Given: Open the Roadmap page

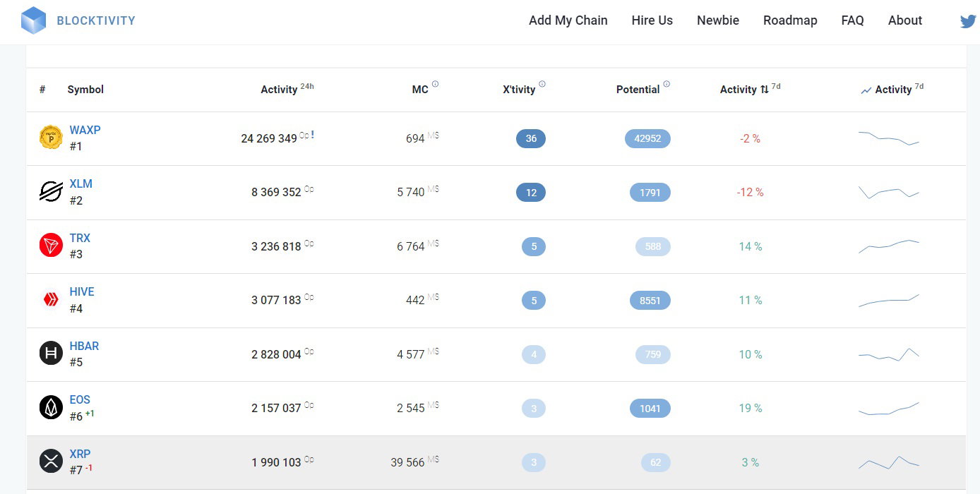Looking at the screenshot, I should (x=790, y=20).
